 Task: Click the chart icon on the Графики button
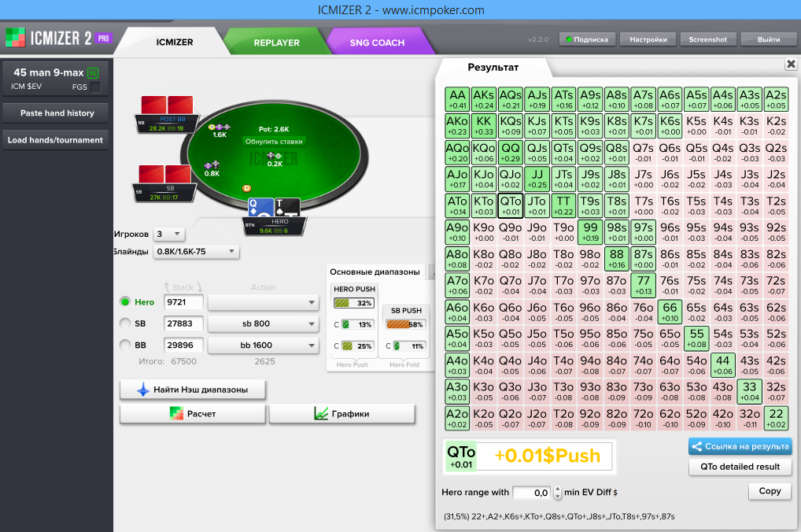click(x=321, y=413)
